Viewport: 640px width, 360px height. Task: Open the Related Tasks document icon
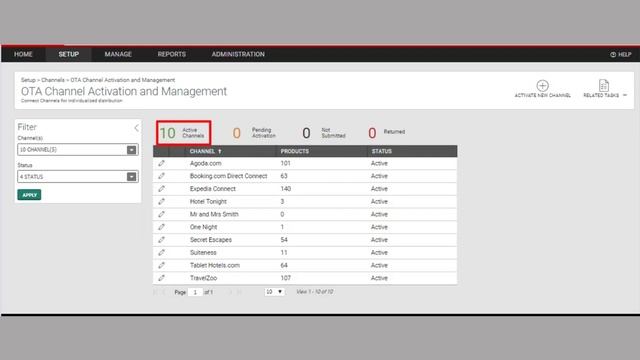coord(604,85)
